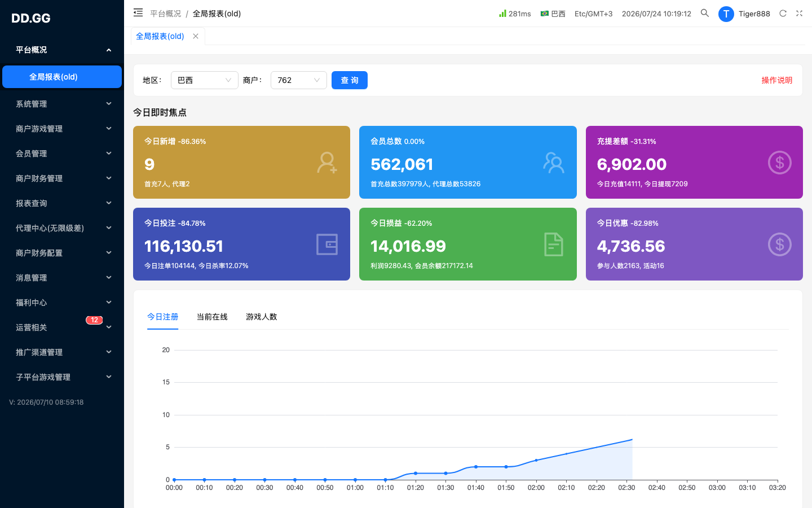Close the 全局报表(old) tab
812x508 pixels.
(196, 36)
